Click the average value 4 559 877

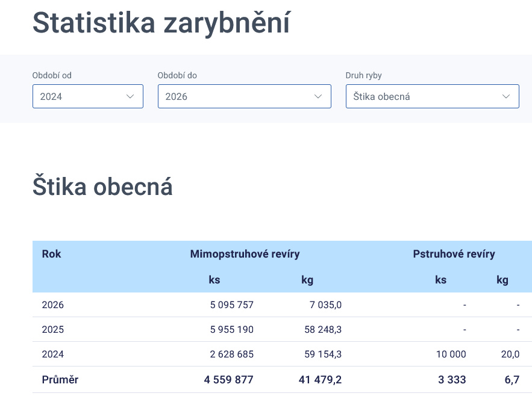[229, 379]
